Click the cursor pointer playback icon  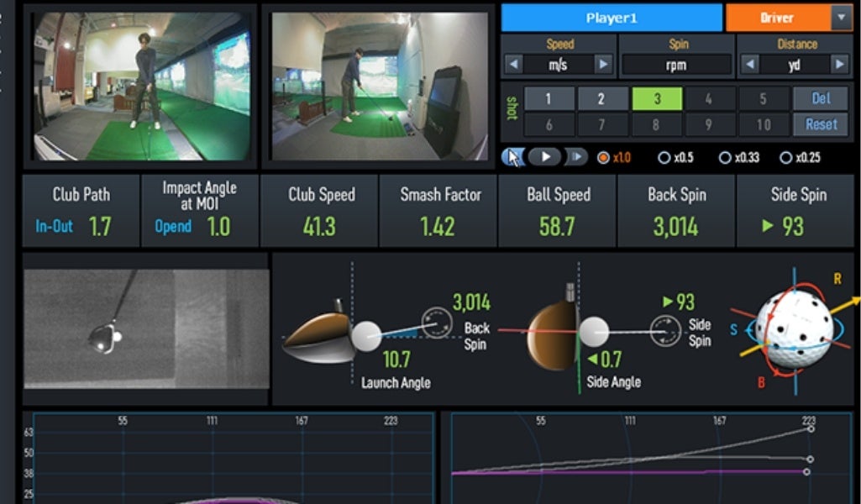tap(513, 158)
